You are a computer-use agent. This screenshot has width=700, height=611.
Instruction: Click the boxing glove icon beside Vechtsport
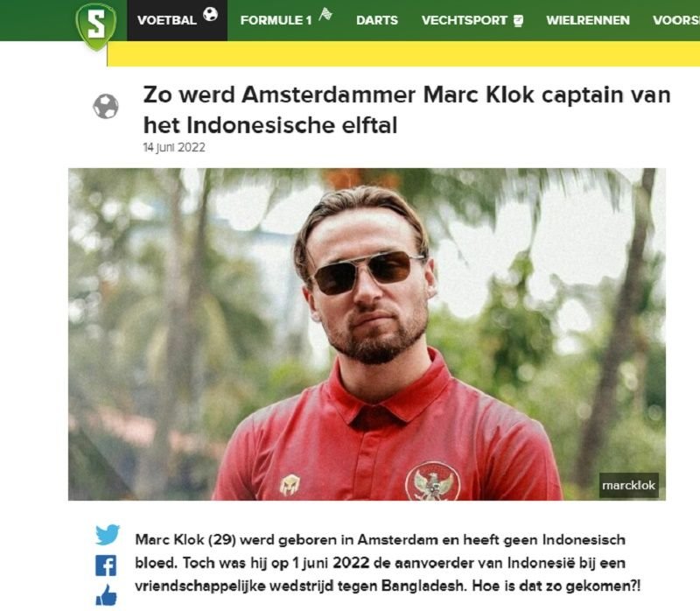pos(518,20)
